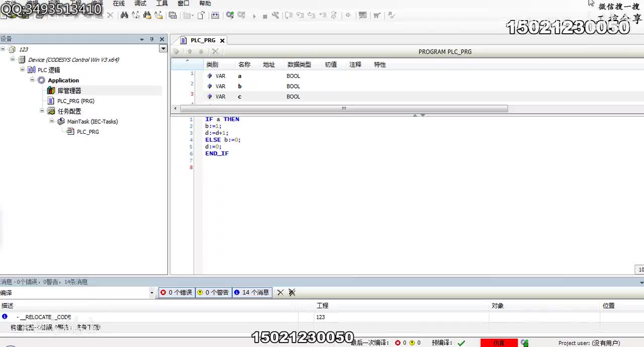Screen dimensions: 644x347
Task: Collapse the Application node
Action: pos(32,80)
